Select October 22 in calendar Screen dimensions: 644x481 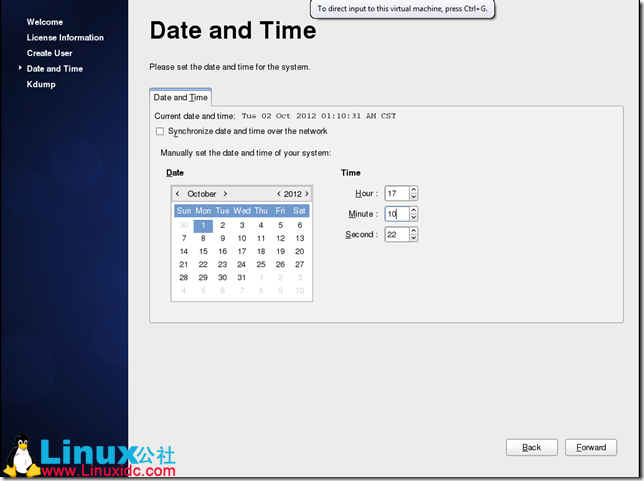203,265
